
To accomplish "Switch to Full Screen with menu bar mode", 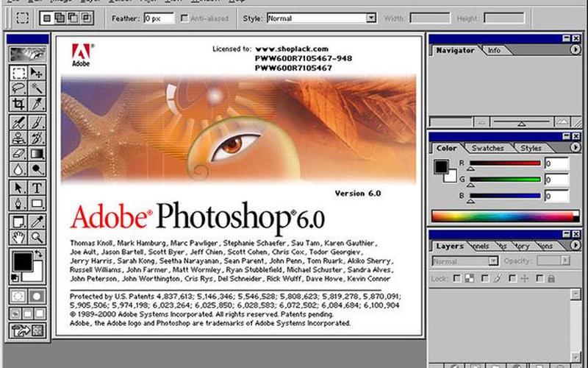I will coord(28,314).
